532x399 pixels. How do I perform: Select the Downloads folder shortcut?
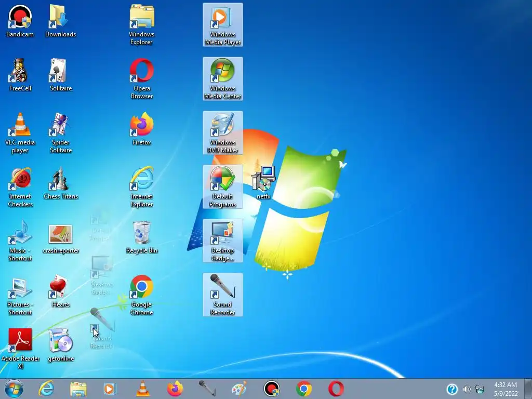click(x=60, y=21)
